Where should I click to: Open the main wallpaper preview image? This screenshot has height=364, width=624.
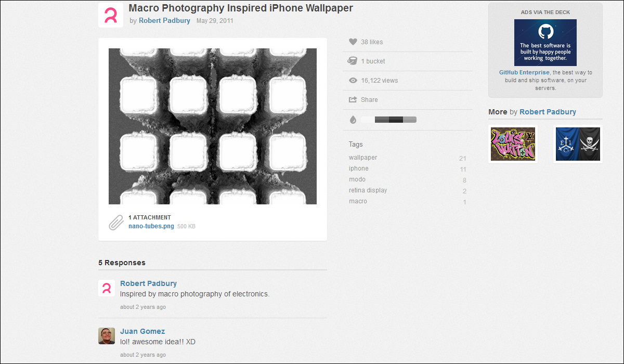coord(213,126)
